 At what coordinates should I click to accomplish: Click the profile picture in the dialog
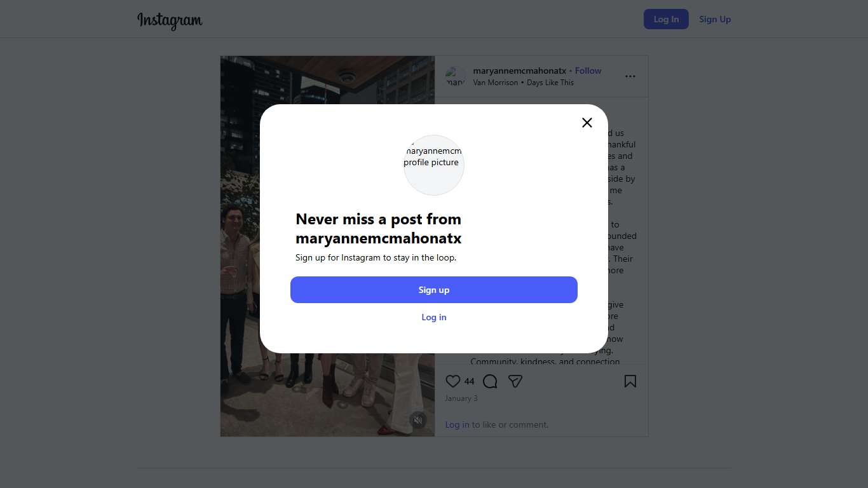[434, 165]
